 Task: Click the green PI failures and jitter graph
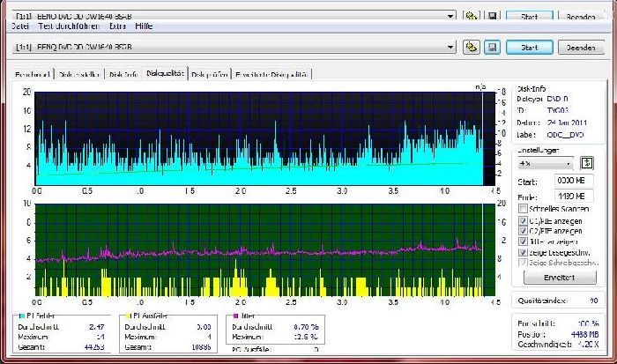click(x=264, y=250)
